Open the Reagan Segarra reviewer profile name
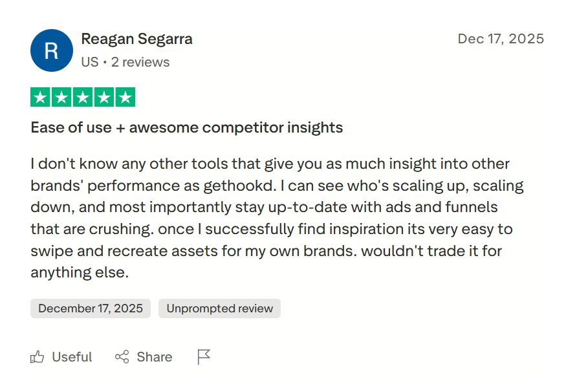Screen dimensions: 588x377 tap(136, 39)
